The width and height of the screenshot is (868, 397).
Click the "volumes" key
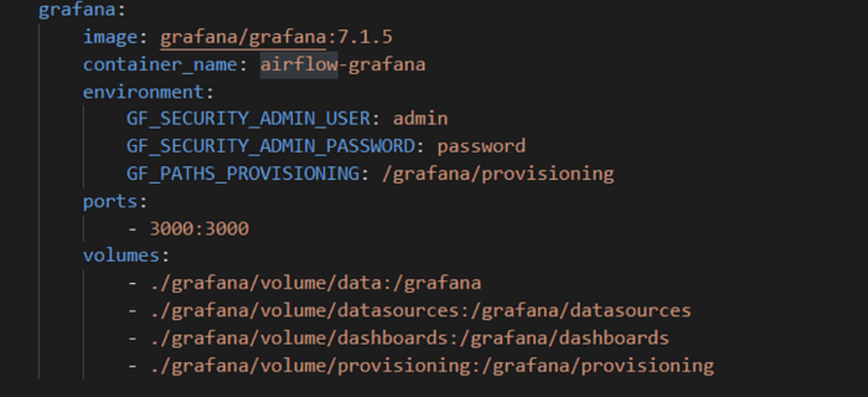[x=120, y=255]
